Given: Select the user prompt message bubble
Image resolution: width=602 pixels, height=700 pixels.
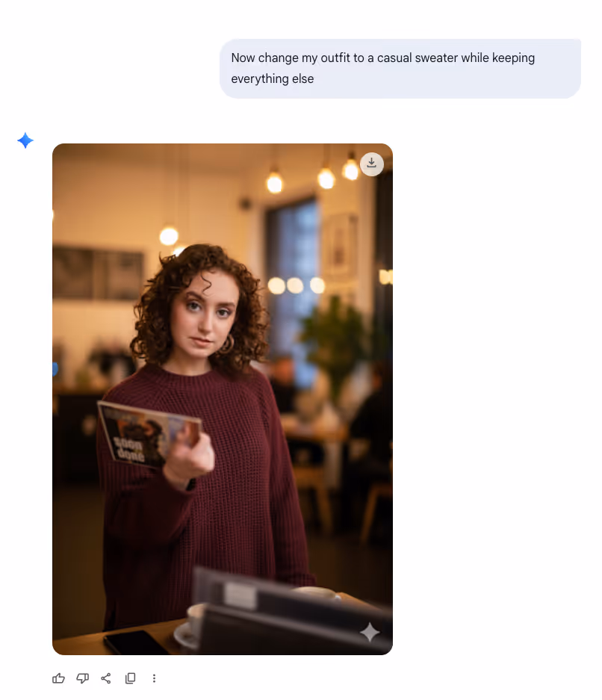Looking at the screenshot, I should [400, 68].
